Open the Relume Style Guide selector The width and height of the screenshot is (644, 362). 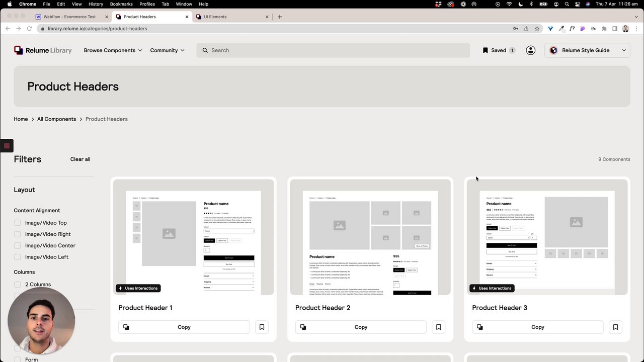(587, 50)
